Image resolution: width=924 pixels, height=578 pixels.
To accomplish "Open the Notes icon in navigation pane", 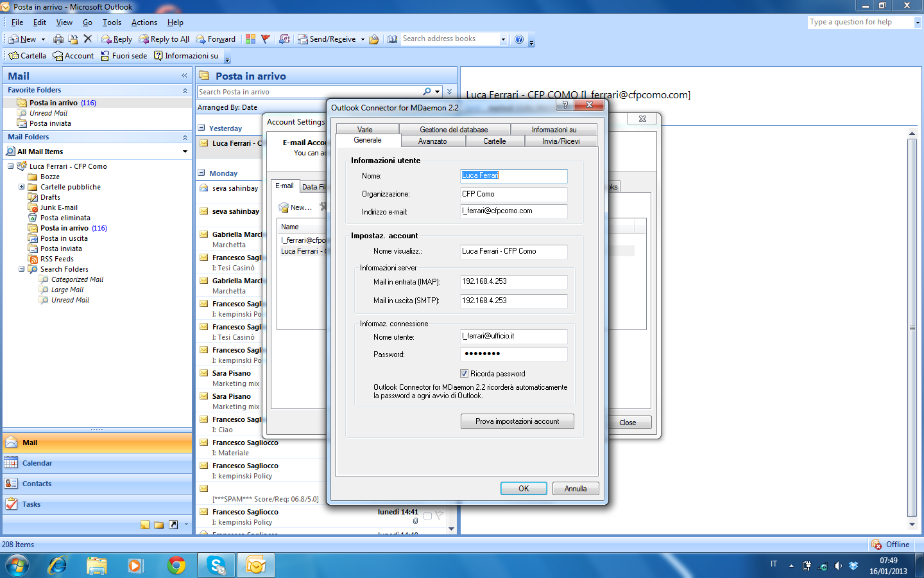I will tap(145, 525).
